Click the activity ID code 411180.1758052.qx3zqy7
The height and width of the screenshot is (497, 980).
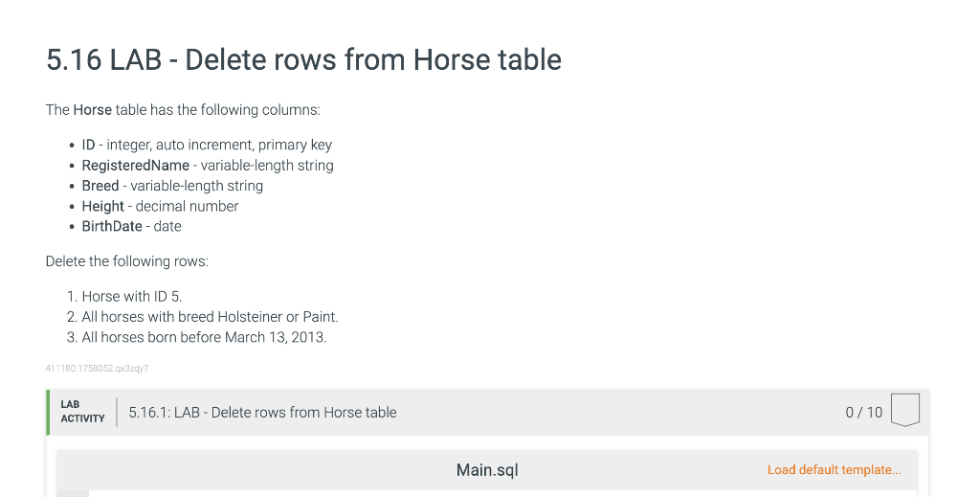click(97, 369)
